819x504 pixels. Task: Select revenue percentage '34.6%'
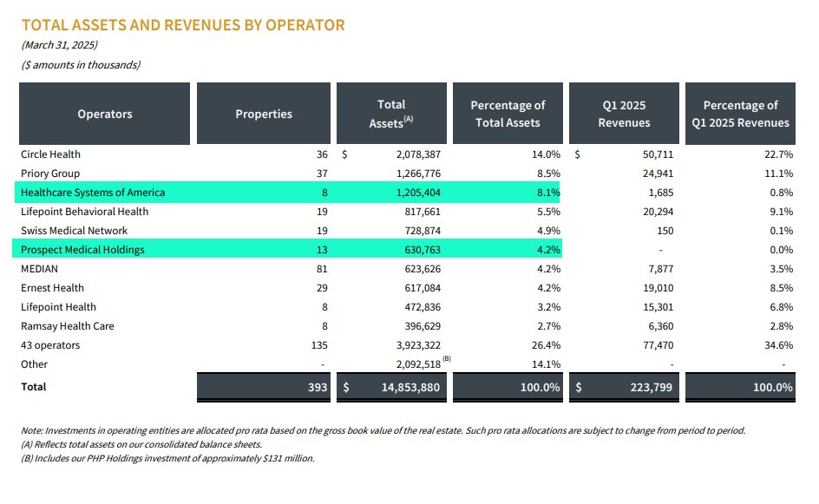(x=779, y=345)
